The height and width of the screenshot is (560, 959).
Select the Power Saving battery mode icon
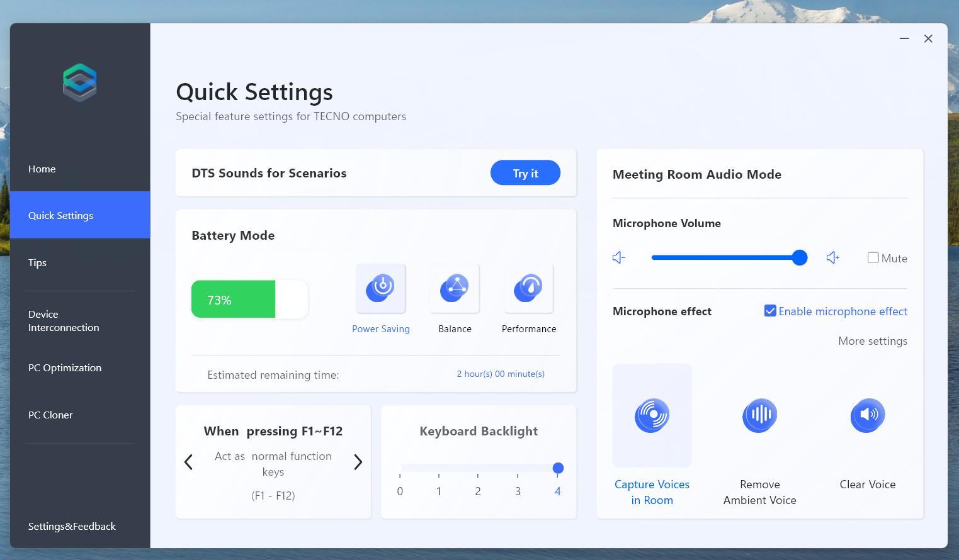coord(380,289)
